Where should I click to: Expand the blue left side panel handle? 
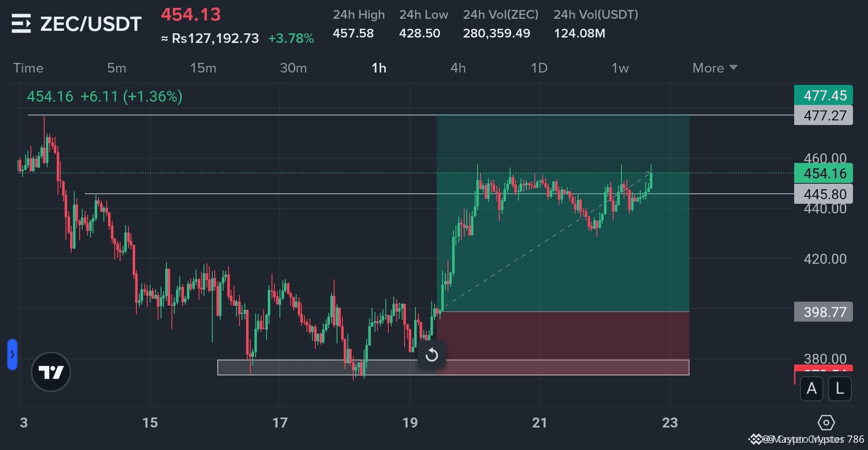pos(12,355)
